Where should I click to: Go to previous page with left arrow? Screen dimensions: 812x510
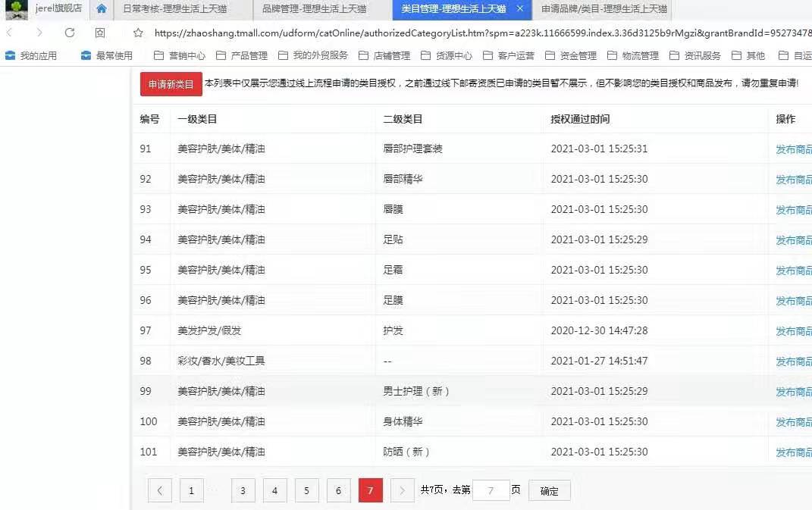click(x=159, y=491)
